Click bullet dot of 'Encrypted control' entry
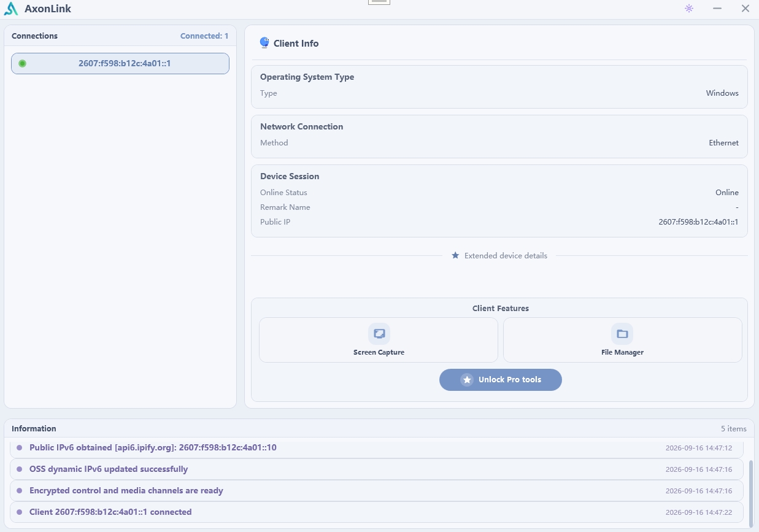Image resolution: width=759 pixels, height=532 pixels. click(x=19, y=491)
